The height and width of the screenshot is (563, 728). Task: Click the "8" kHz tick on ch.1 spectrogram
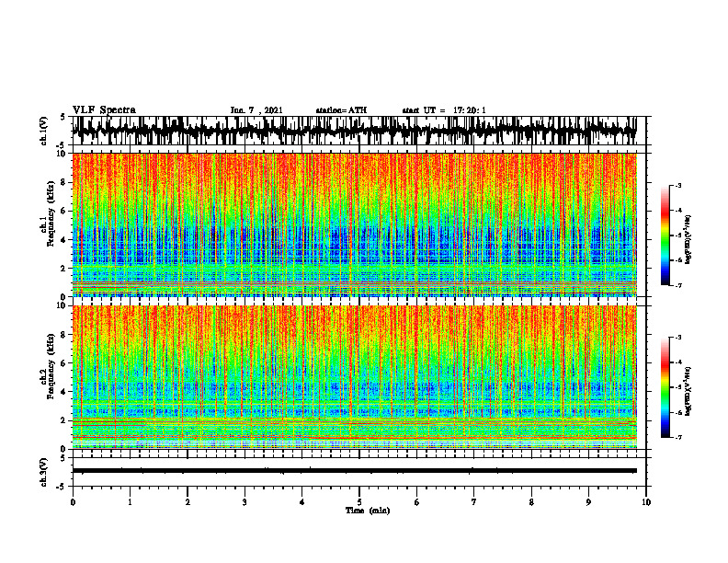64,182
